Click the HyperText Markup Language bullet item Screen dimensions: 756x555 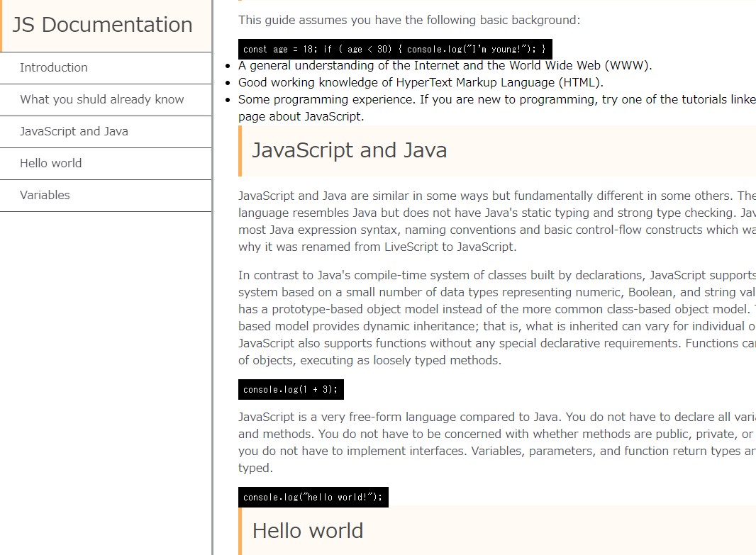coord(421,83)
